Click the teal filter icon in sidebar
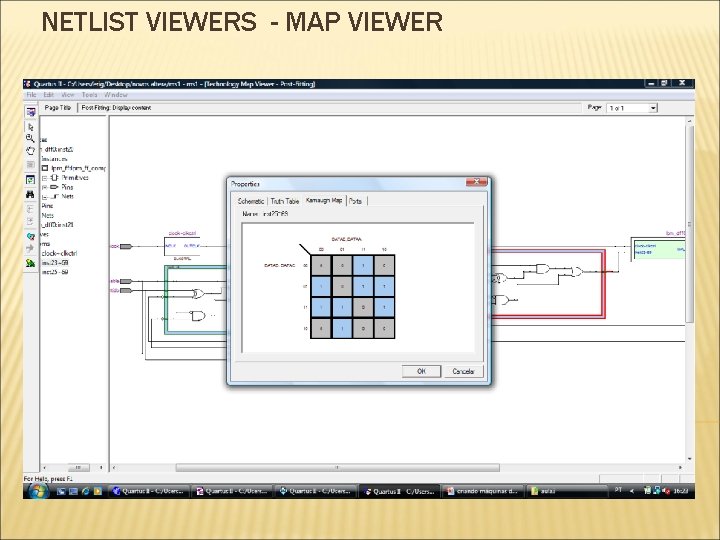720x540 pixels. pyautogui.click(x=30, y=236)
